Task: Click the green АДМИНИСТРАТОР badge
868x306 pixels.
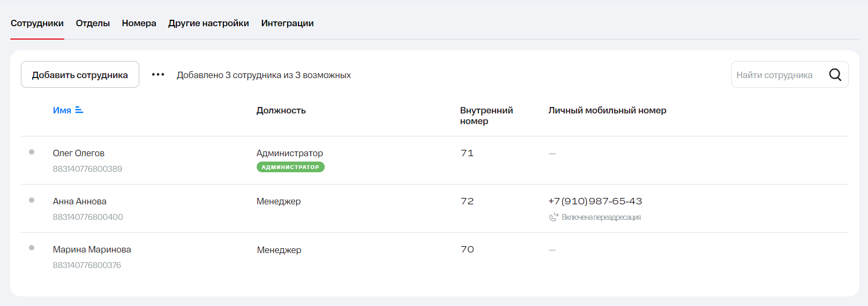Action: (x=290, y=167)
